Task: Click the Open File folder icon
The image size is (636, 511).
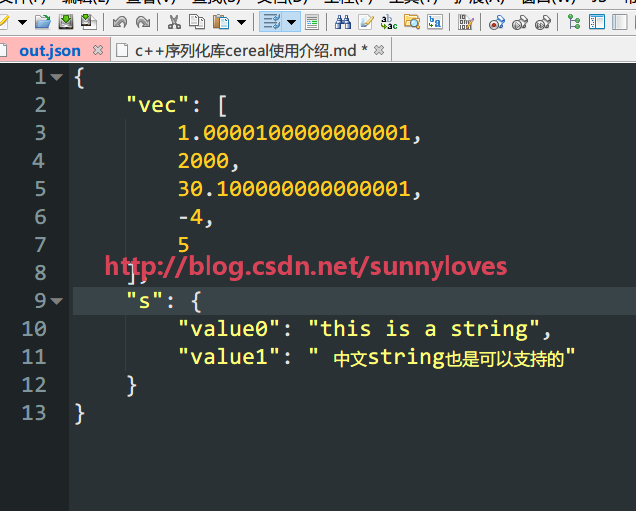Action: [43, 22]
